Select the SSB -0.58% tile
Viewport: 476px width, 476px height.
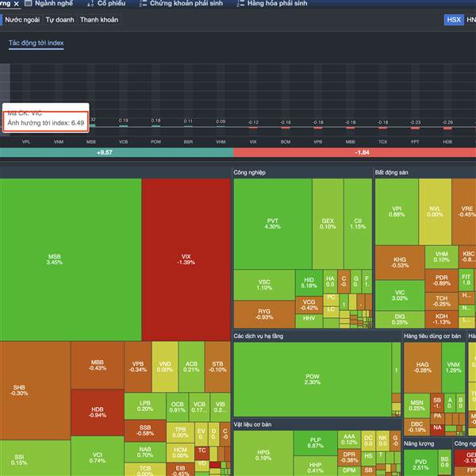(x=145, y=431)
